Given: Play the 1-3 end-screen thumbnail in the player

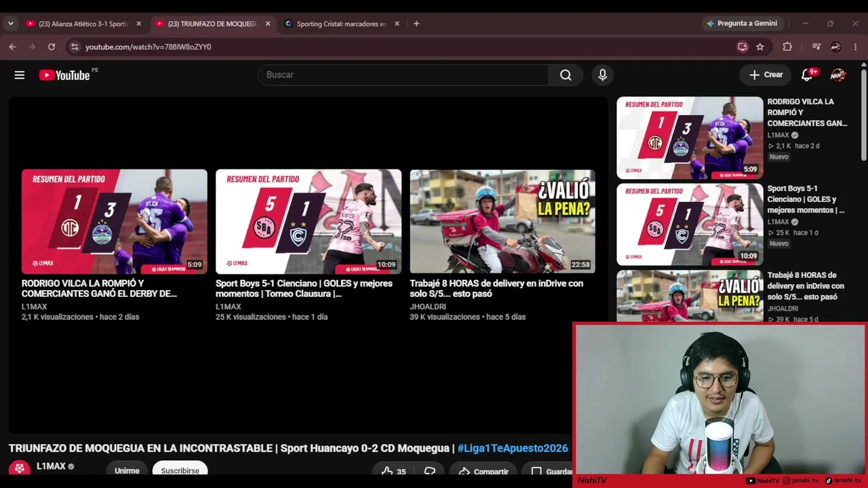Looking at the screenshot, I should pyautogui.click(x=115, y=222).
